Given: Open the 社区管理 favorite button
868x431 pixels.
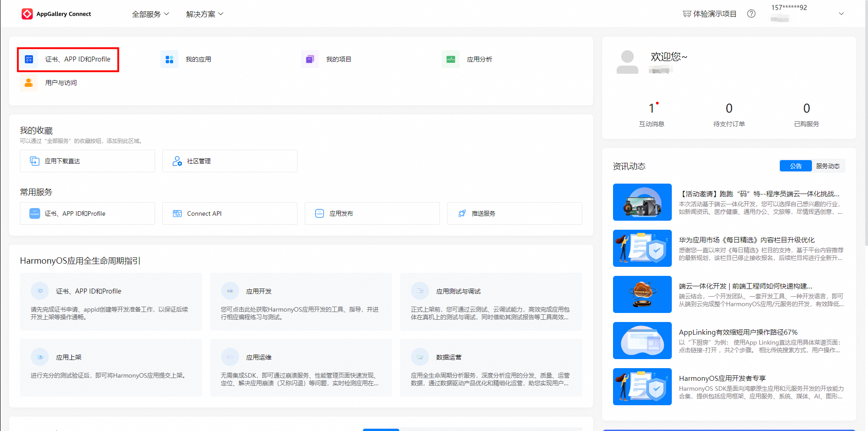Looking at the screenshot, I should coord(230,161).
